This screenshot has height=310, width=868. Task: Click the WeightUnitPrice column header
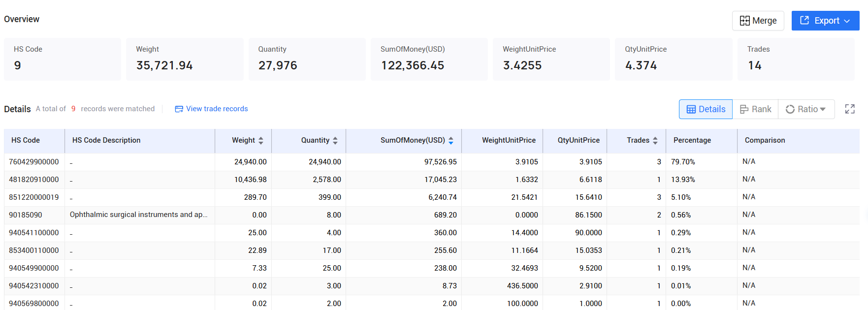point(502,140)
